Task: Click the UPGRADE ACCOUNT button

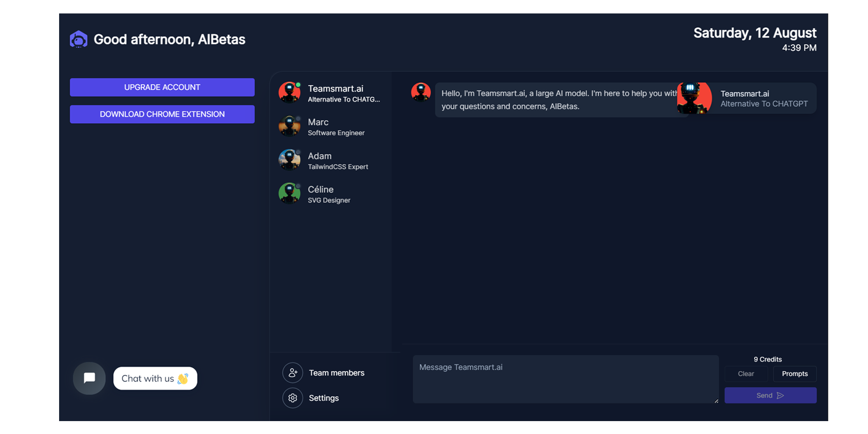Action: coord(162,87)
